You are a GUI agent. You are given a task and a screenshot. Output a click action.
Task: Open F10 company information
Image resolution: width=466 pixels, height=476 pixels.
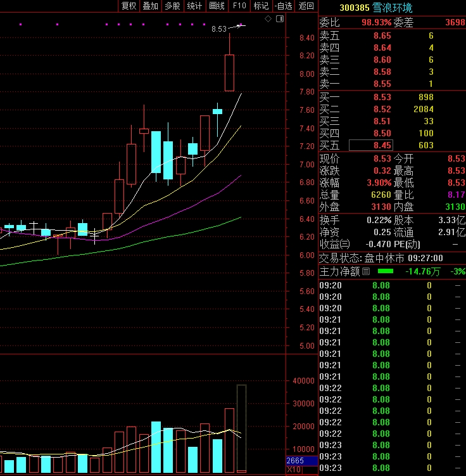(x=239, y=6)
